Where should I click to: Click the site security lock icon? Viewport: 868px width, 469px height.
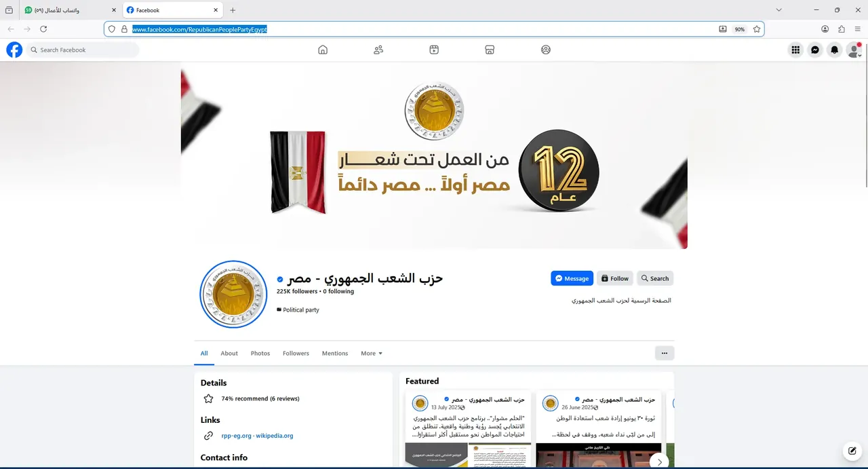coord(124,29)
